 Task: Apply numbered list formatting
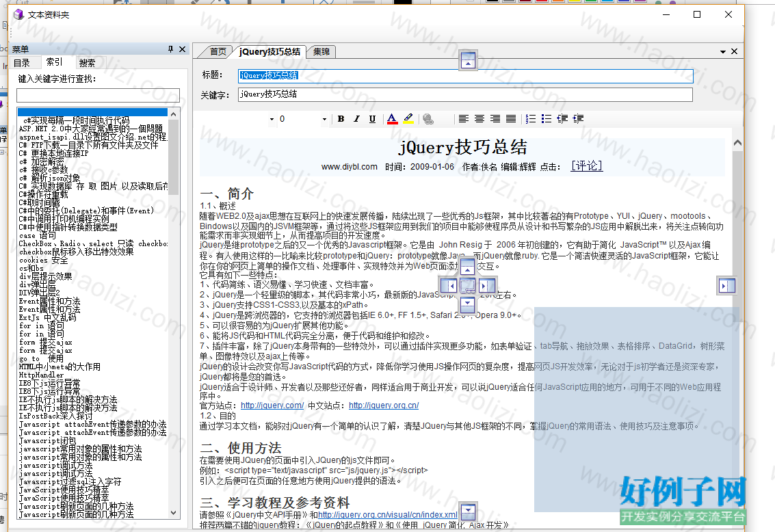530,118
